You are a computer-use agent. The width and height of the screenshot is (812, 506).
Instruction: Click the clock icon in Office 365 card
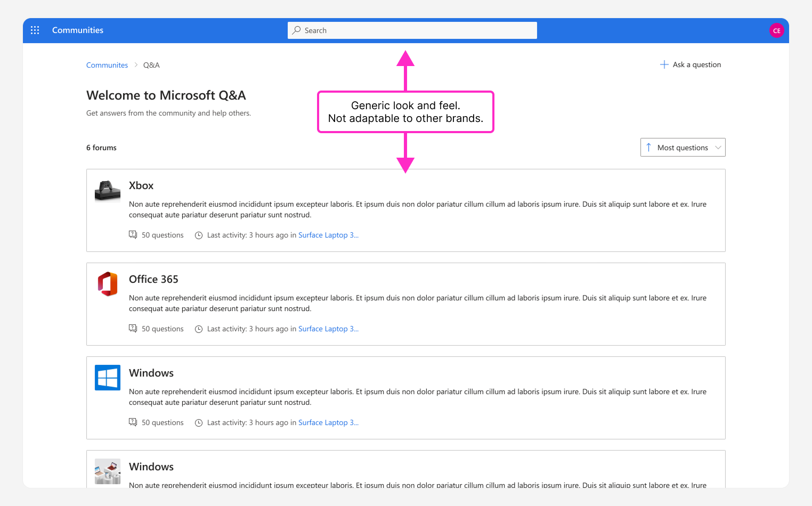pos(199,329)
